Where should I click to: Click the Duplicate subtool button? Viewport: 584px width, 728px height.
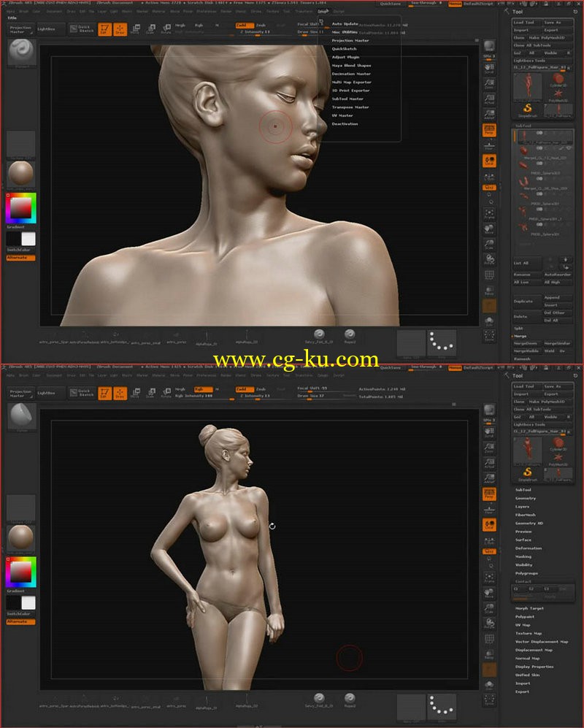[x=526, y=302]
